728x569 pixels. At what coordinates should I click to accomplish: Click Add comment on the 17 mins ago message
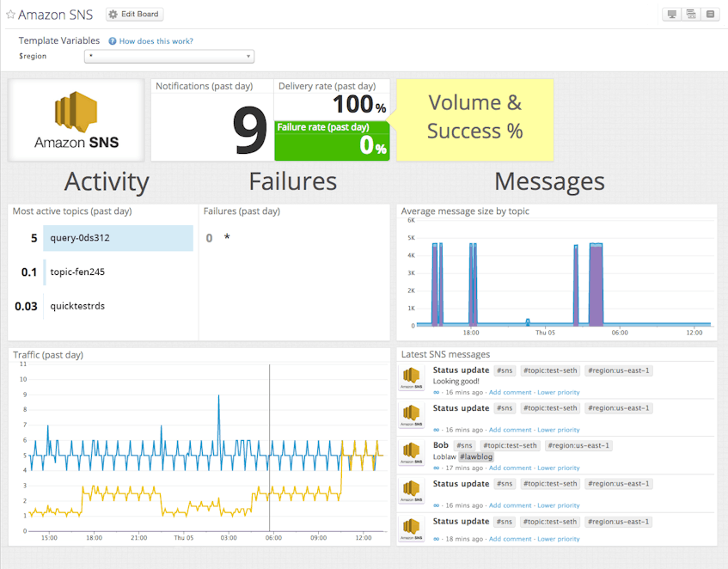click(x=510, y=468)
